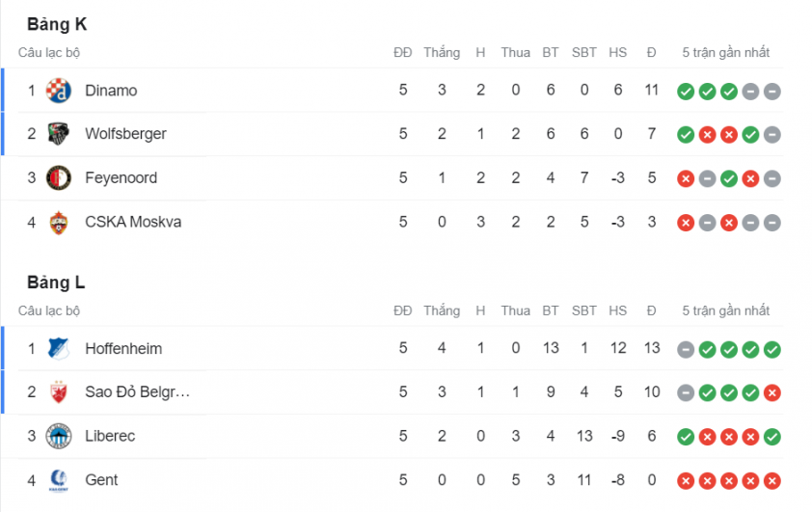
Task: Open Gent's first red loss icon
Action: point(686,481)
